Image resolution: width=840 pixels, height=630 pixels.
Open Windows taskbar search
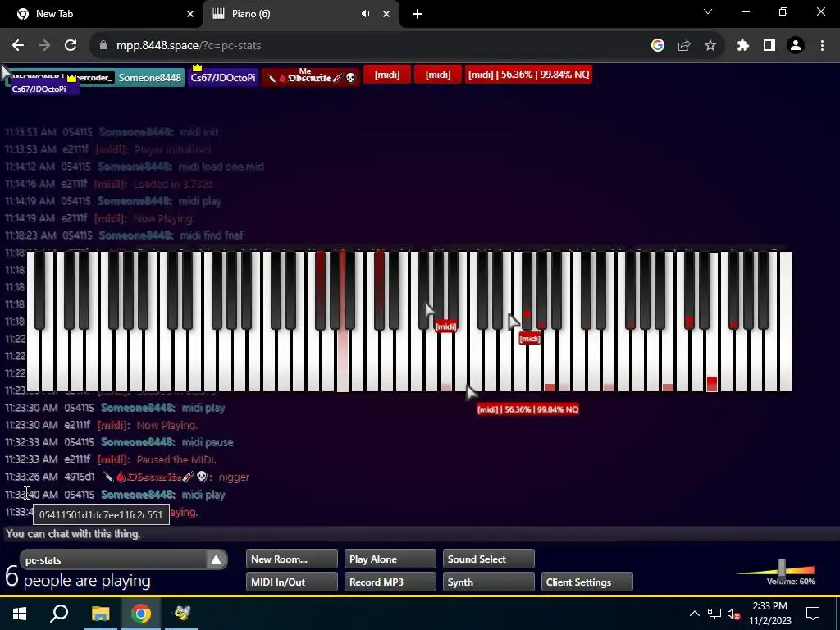pos(59,613)
